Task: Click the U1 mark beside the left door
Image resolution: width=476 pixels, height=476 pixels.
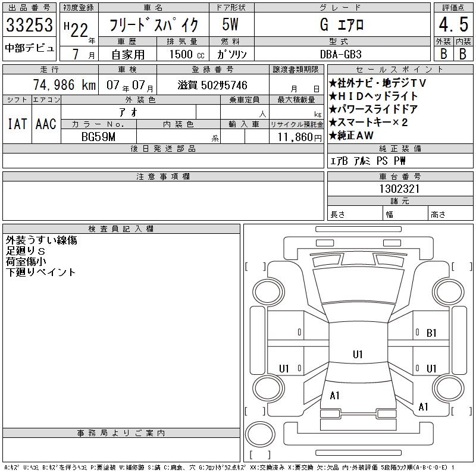Action: point(284,369)
